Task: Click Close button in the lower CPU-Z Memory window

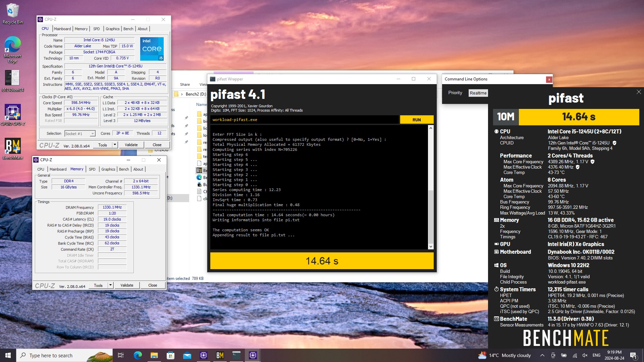Action: [153, 285]
